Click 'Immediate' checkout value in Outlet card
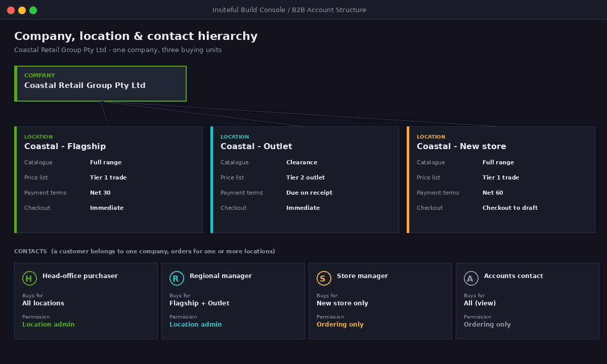This screenshot has height=364, width=607. coord(303,208)
